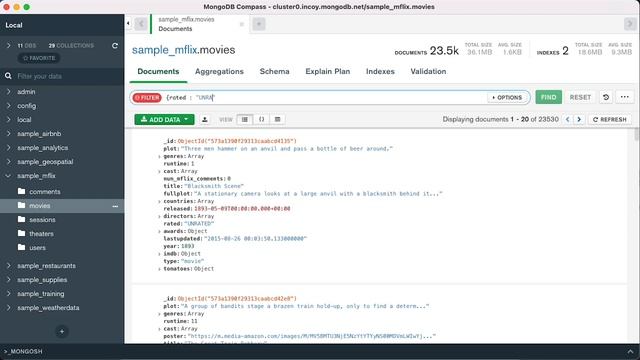Image resolution: width=640 pixels, height=360 pixels.
Task: Go to previous page of documents
Action: [567, 119]
